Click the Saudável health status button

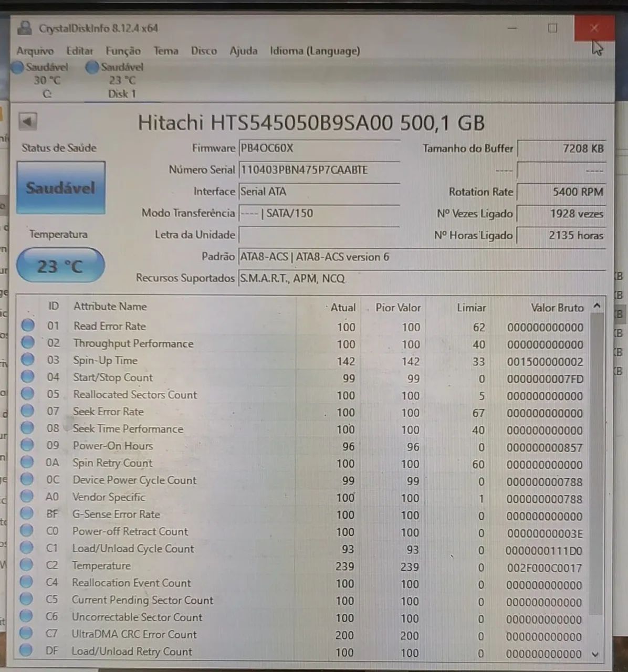(x=61, y=188)
